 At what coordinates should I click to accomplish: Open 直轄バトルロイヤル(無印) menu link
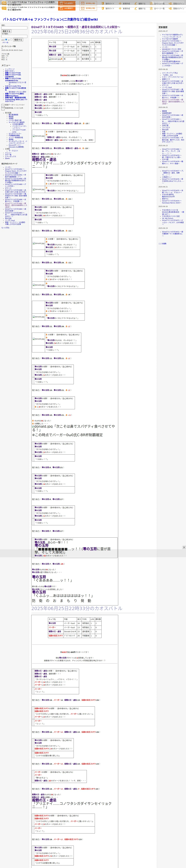[14, 94]
